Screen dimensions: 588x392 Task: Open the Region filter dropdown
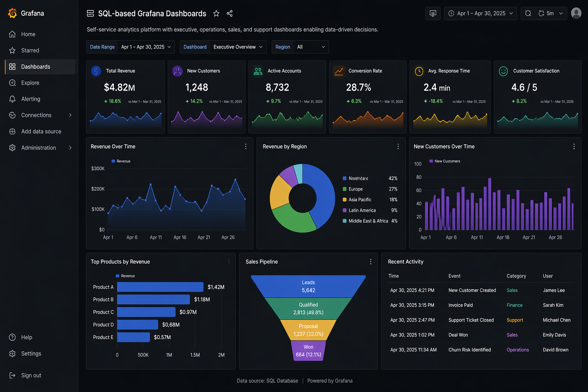coord(311,47)
